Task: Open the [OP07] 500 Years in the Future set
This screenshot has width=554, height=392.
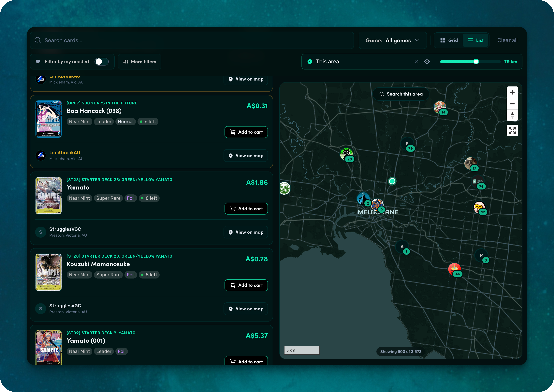Action: (102, 103)
